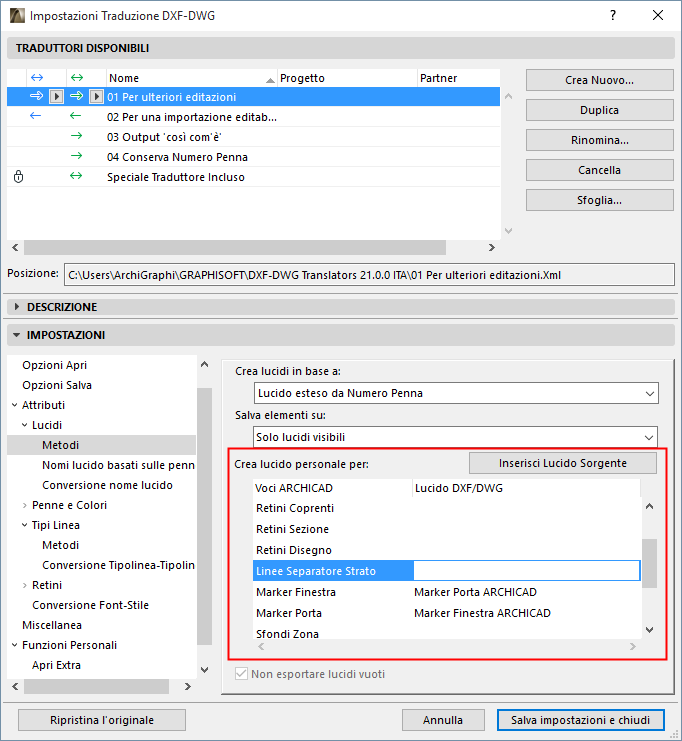Select translator '04 Conserva Numero Penna'
Image resolution: width=682 pixels, height=741 pixels.
point(253,157)
